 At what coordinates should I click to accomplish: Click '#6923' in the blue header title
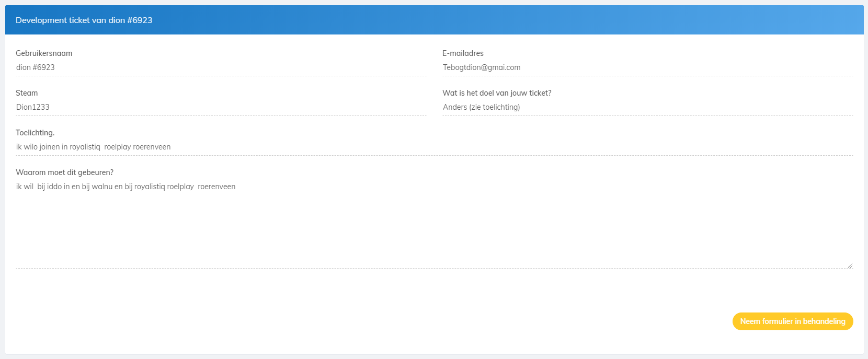(x=140, y=20)
